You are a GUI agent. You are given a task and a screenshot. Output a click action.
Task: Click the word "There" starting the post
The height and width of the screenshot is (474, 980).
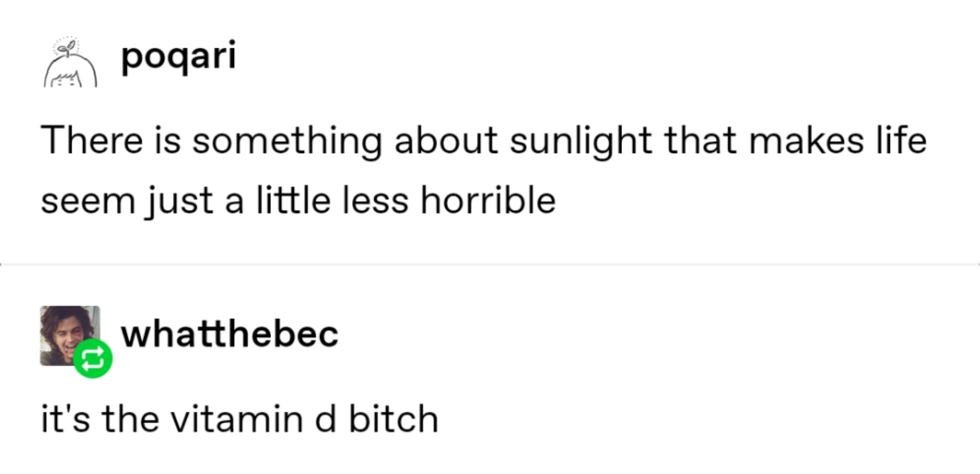click(x=92, y=141)
